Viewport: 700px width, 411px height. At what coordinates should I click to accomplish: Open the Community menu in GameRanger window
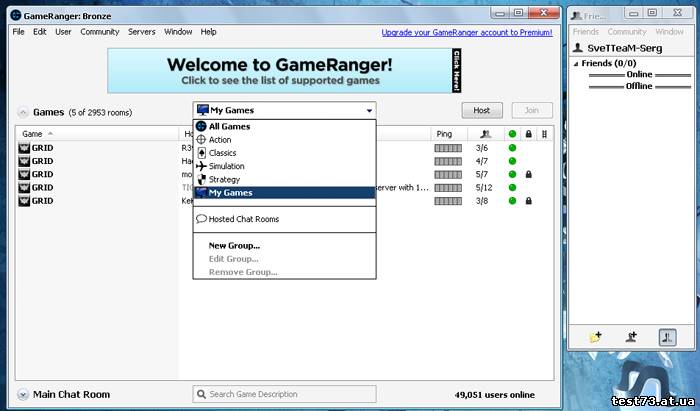[x=100, y=32]
